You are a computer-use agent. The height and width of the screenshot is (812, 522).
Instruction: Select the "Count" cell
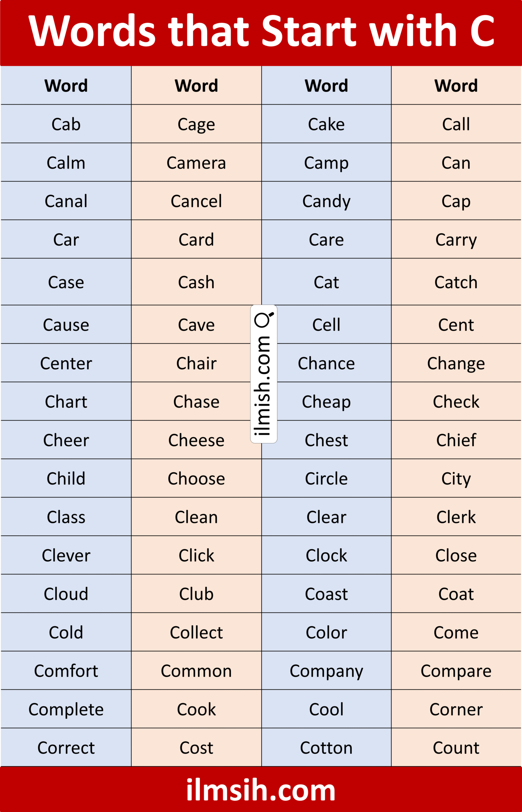coord(456,748)
